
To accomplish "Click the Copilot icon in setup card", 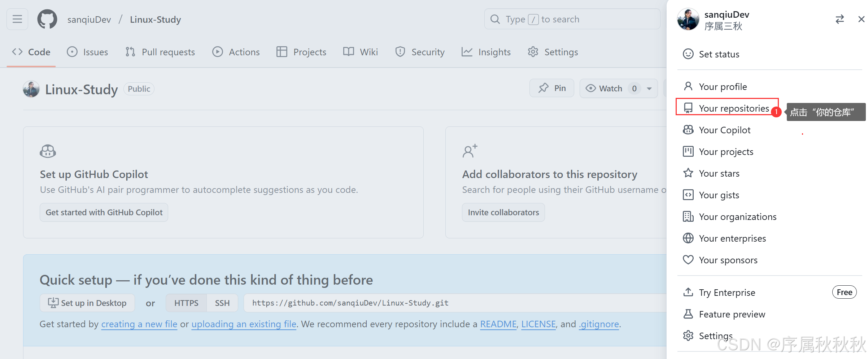I will pyautogui.click(x=48, y=151).
